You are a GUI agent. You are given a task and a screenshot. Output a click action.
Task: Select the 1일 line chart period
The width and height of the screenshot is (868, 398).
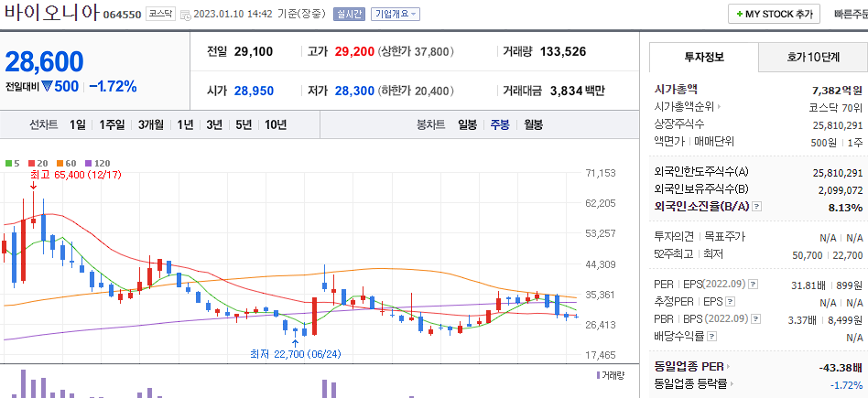tap(78, 125)
